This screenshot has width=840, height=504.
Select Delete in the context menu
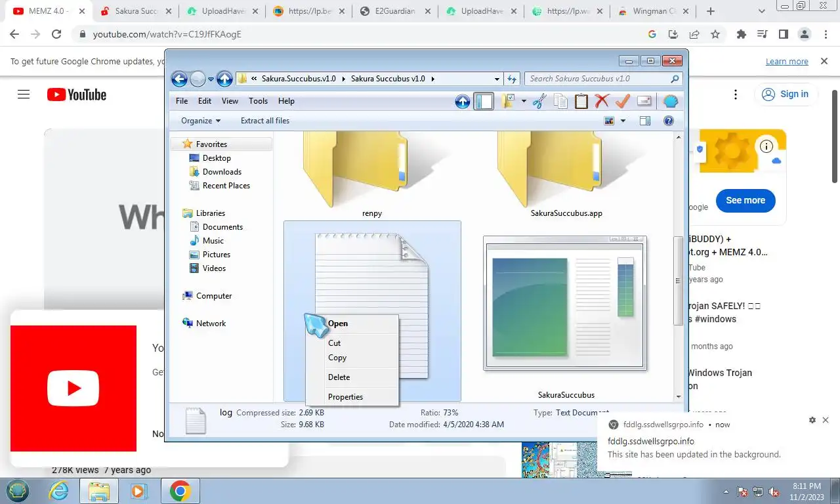352,377
